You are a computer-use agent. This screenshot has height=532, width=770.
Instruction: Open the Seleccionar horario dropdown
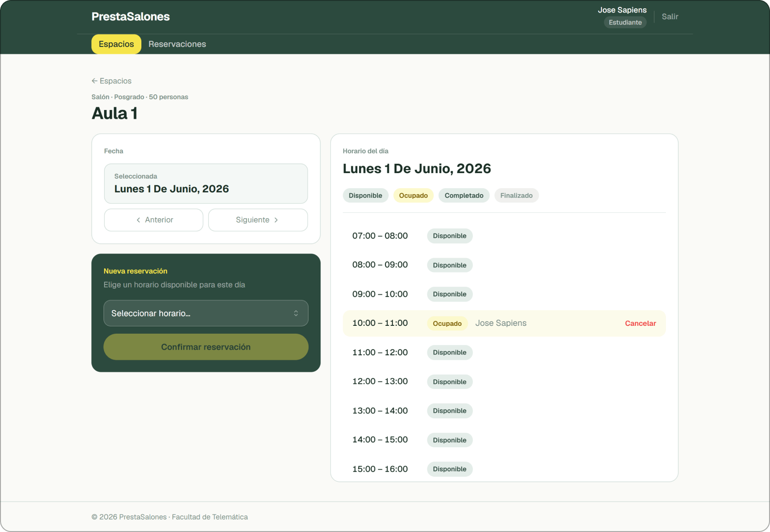tap(206, 313)
